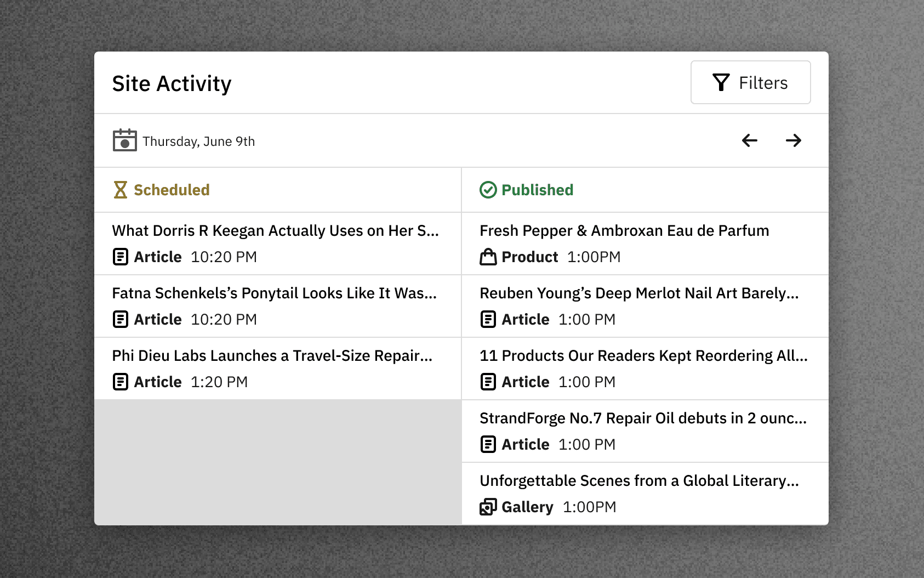The height and width of the screenshot is (578, 924).
Task: Click the Thursday, June 9th date label
Action: click(x=198, y=141)
